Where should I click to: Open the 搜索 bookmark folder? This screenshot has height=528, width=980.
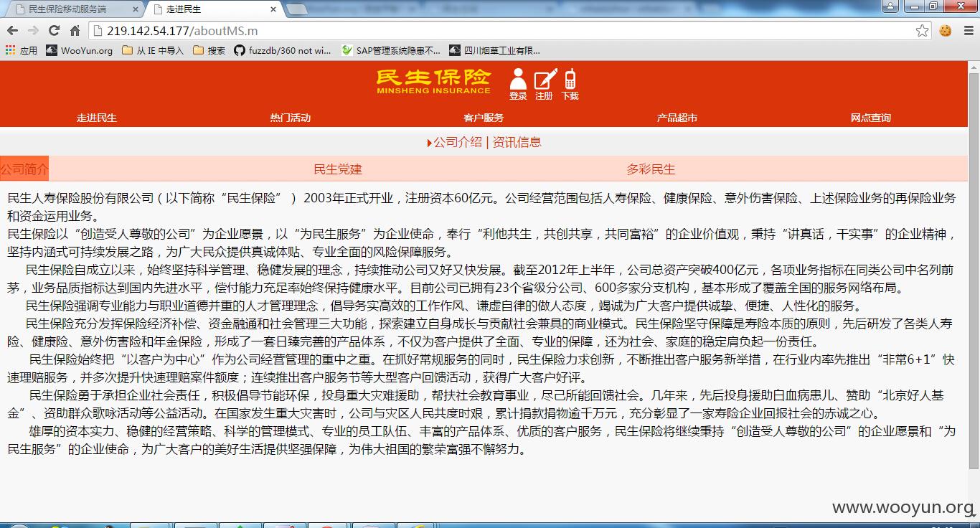[209, 50]
